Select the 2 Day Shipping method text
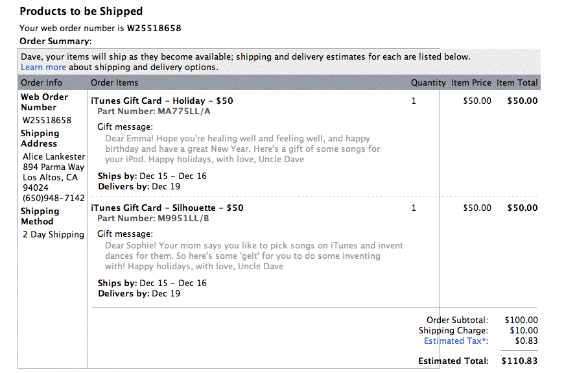Image resolution: width=588 pixels, height=373 pixels. pyautogui.click(x=53, y=235)
